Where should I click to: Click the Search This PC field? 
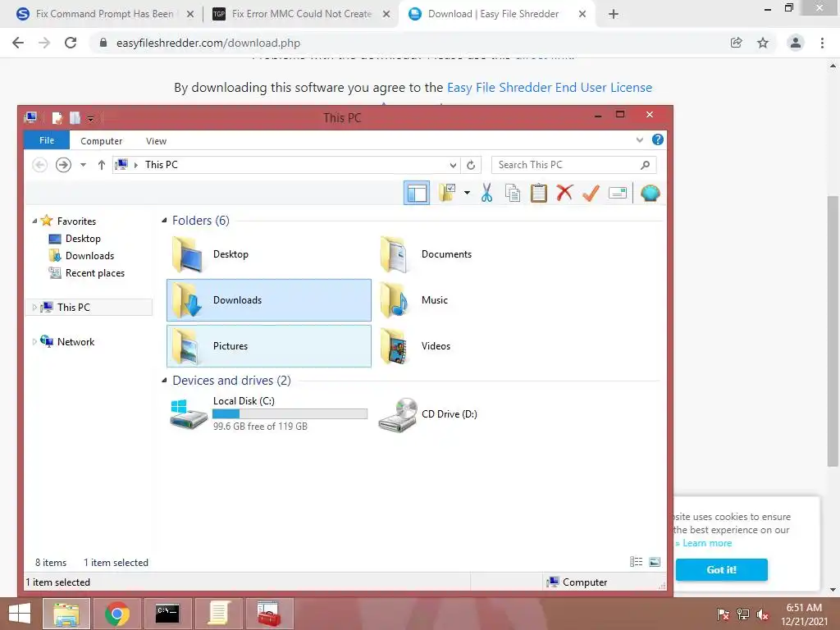[x=573, y=165]
